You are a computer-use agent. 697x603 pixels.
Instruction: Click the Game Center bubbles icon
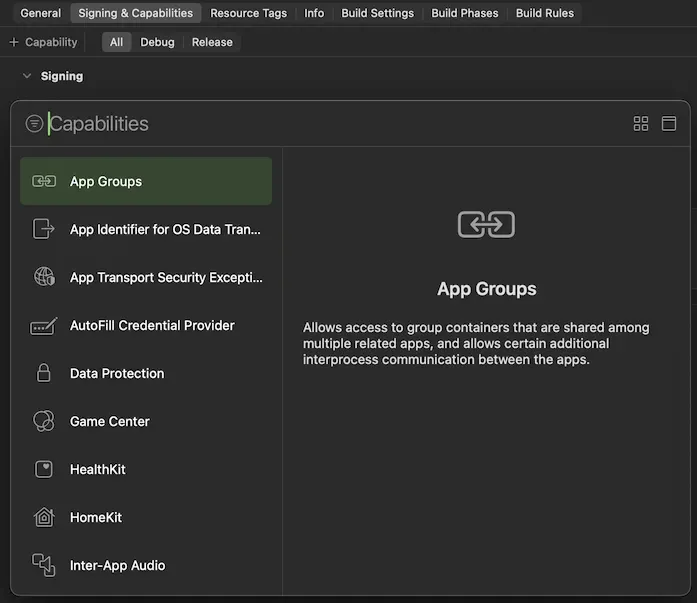point(44,421)
